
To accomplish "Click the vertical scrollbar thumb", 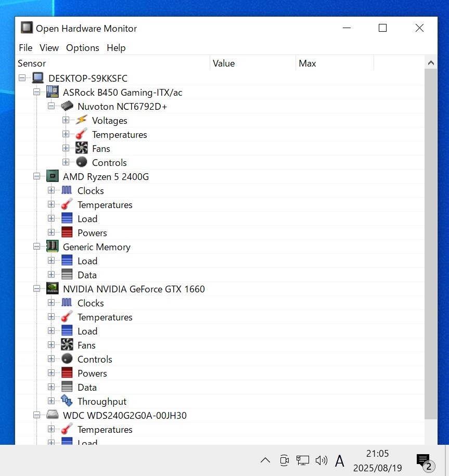I will [431, 244].
